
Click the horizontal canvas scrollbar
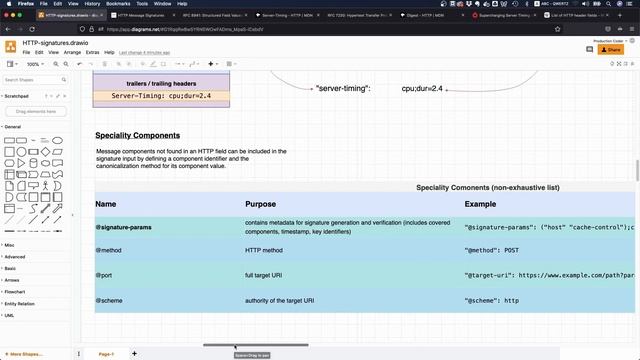[x=256, y=345]
